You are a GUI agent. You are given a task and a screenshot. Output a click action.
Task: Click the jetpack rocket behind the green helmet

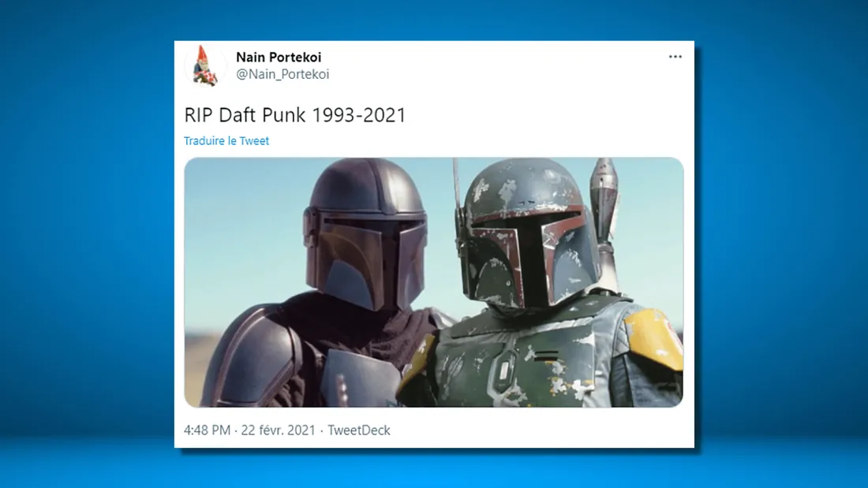tap(604, 197)
